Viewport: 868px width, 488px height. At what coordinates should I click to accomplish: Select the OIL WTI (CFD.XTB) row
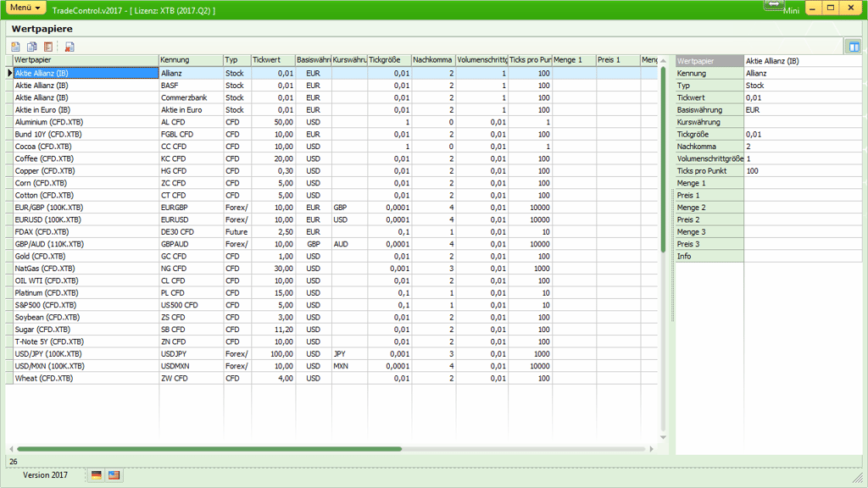point(331,280)
